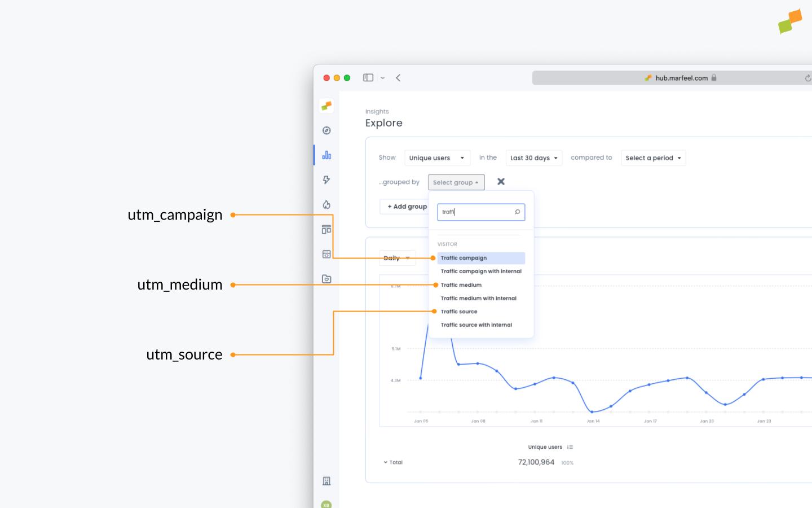
Task: Choose Traffic medium with internal from the list
Action: click(x=478, y=298)
